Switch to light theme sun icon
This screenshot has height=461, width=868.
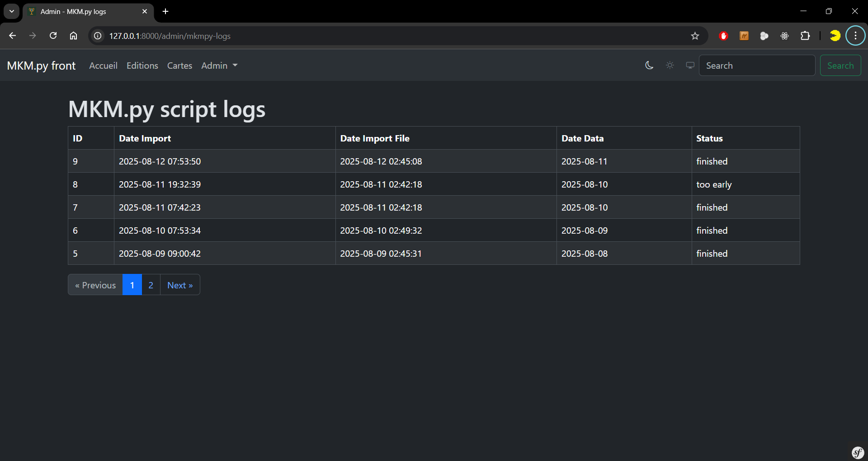[x=670, y=66]
